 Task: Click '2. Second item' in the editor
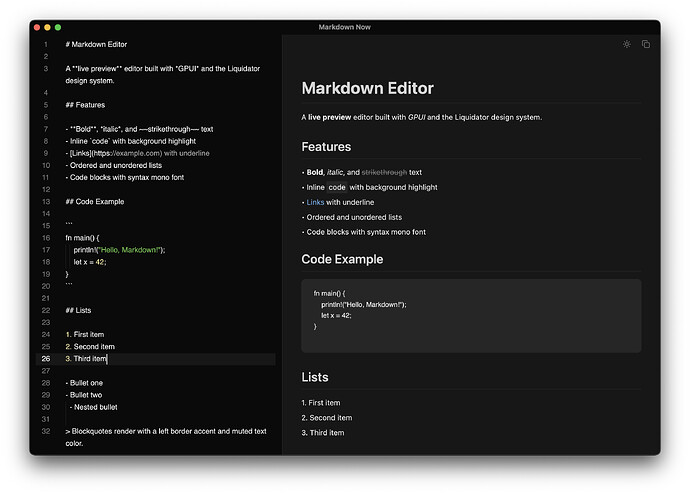pos(90,347)
